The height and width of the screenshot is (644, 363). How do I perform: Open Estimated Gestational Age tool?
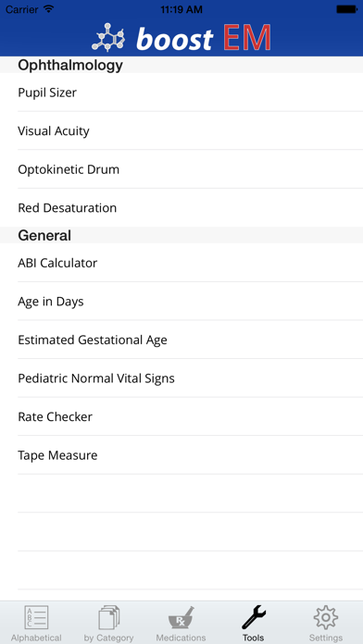[181, 340]
